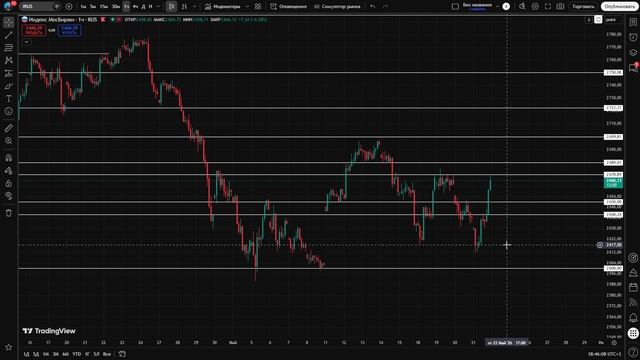Viewport: 640px width, 360px height.
Task: Start the Симулятор рынка replay
Action: pyautogui.click(x=337, y=7)
